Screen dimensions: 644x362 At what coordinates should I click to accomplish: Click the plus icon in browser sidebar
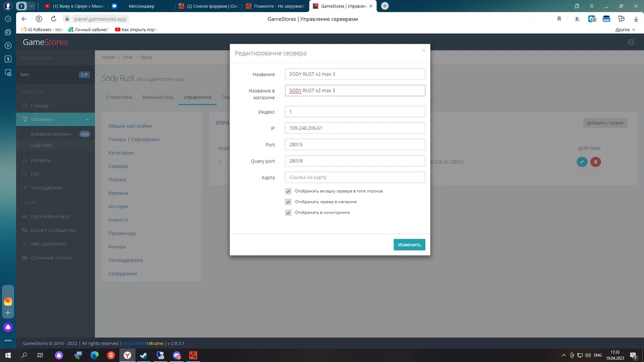point(8,313)
